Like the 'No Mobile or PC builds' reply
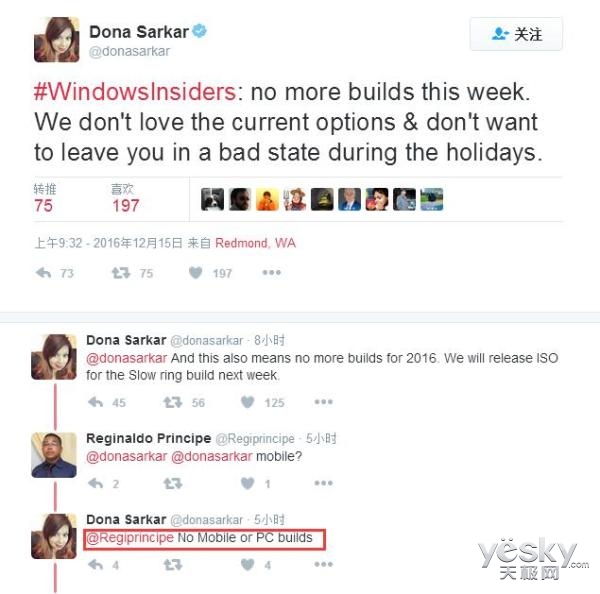 [248, 565]
